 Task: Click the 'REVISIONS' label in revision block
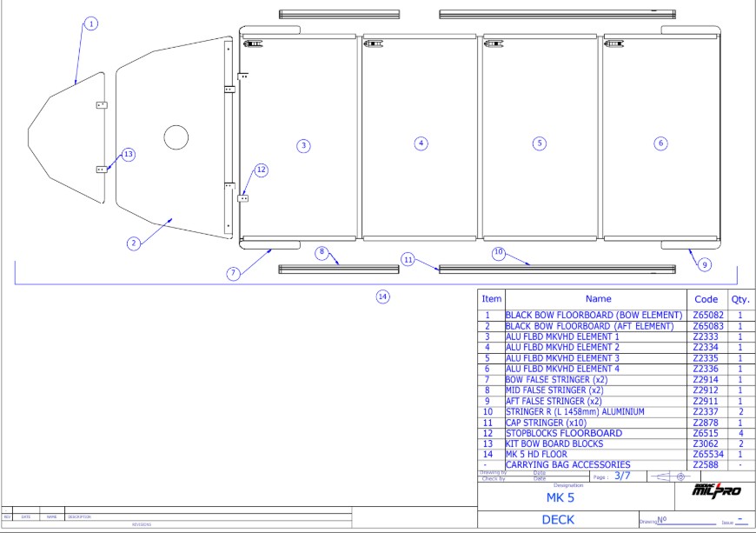[142, 524]
